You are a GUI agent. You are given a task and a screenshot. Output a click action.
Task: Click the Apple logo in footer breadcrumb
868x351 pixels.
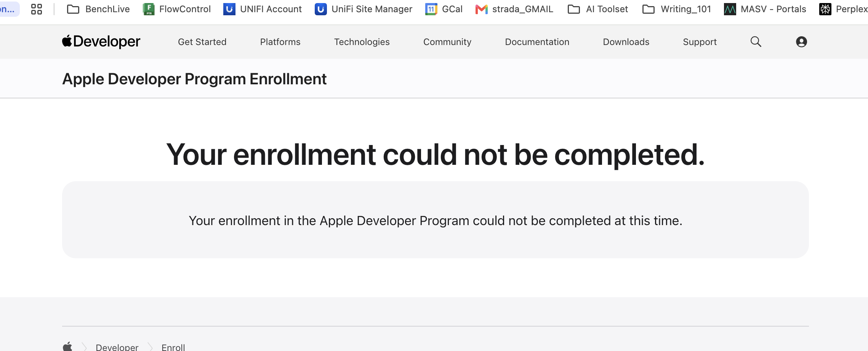click(67, 346)
